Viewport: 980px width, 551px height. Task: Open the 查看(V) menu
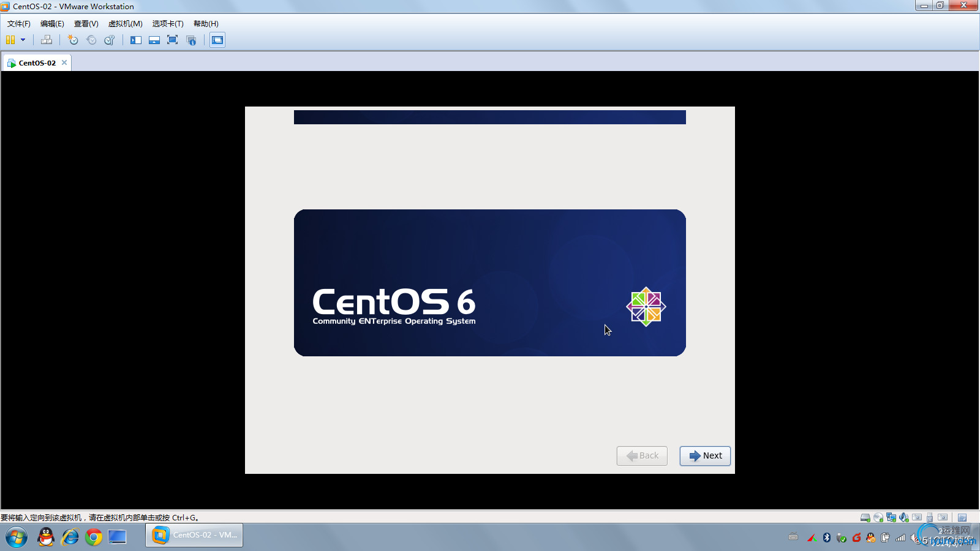(86, 23)
